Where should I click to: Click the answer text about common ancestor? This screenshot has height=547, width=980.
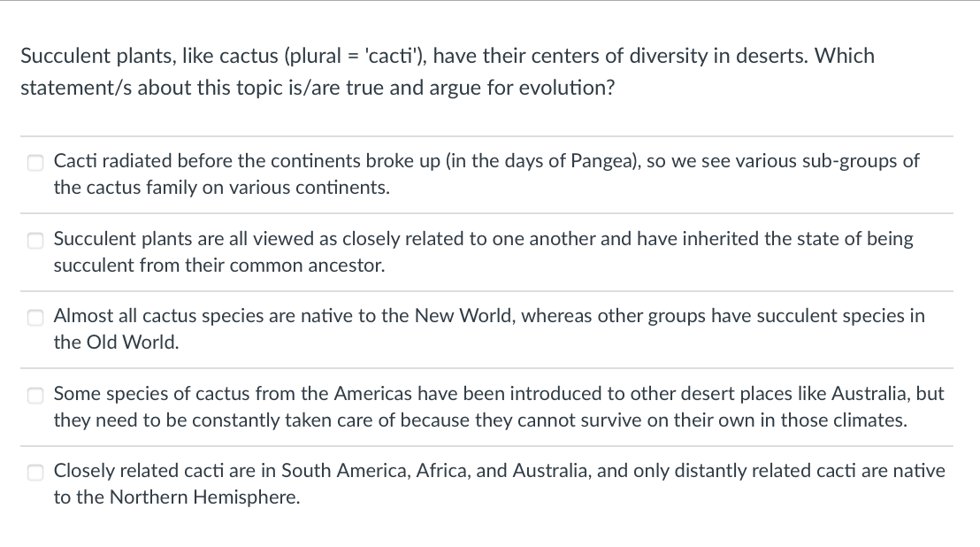tap(483, 252)
